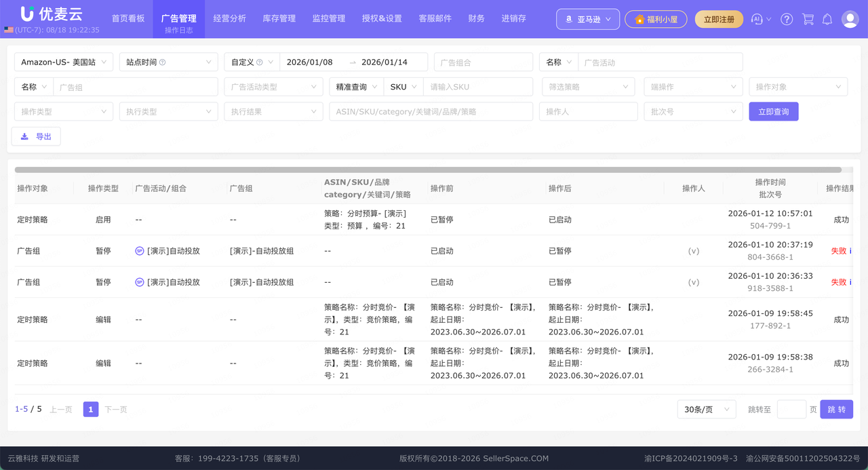The height and width of the screenshot is (470, 868).
Task: Open the SKU field type dropdown
Action: coord(403,87)
